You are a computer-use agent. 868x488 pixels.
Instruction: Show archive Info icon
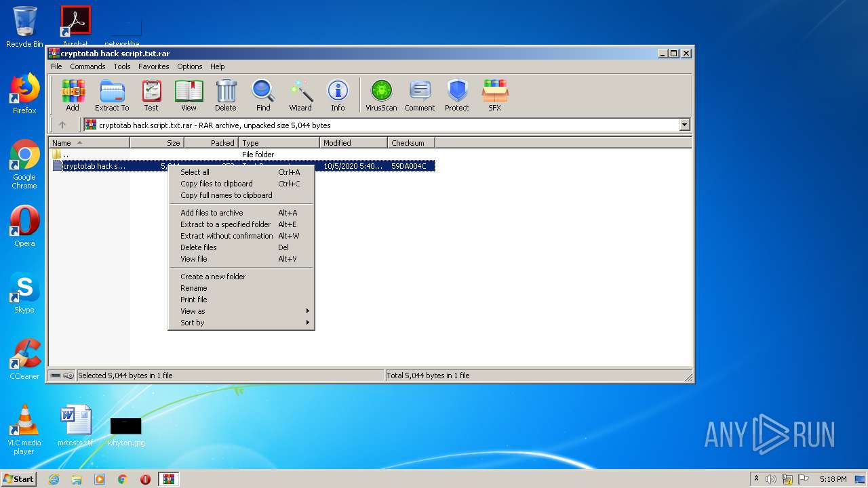(x=338, y=95)
